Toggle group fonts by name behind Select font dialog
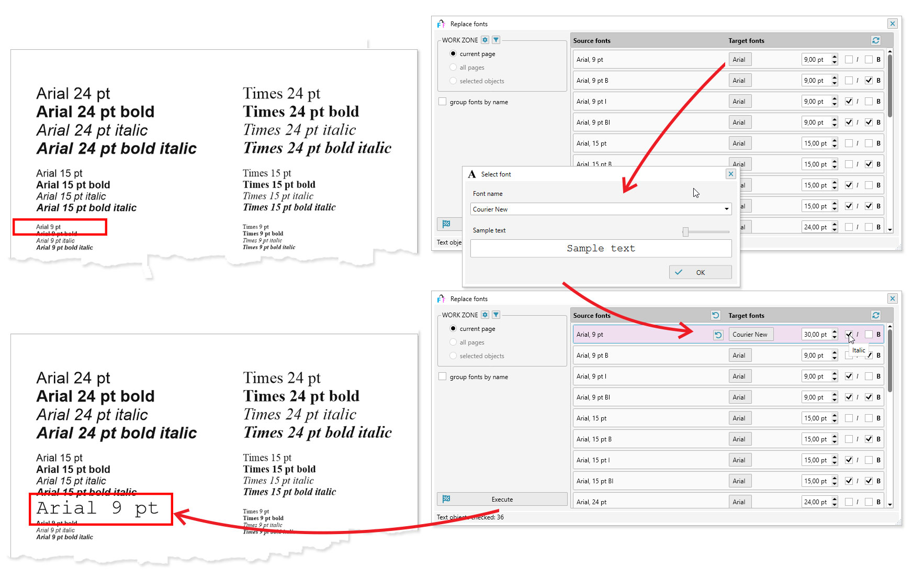Viewport: 924px width, 588px height. click(443, 102)
